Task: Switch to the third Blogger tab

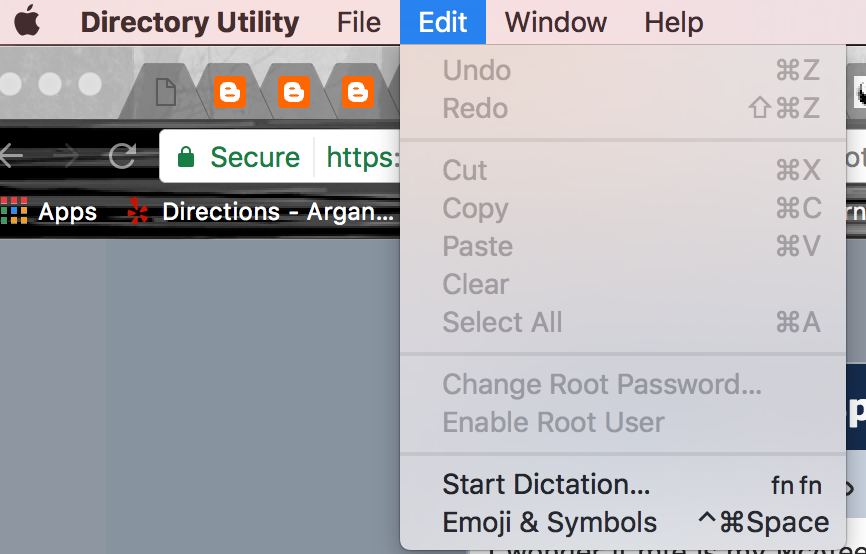Action: click(358, 92)
